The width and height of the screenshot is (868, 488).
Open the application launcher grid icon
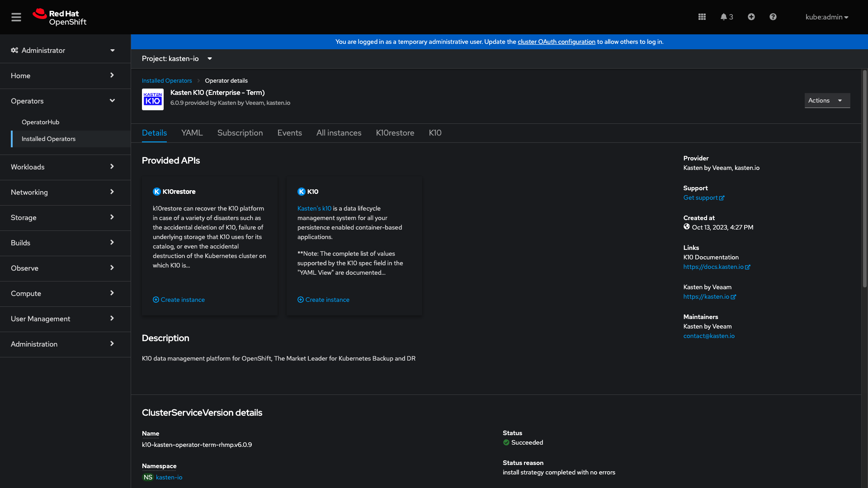[702, 17]
